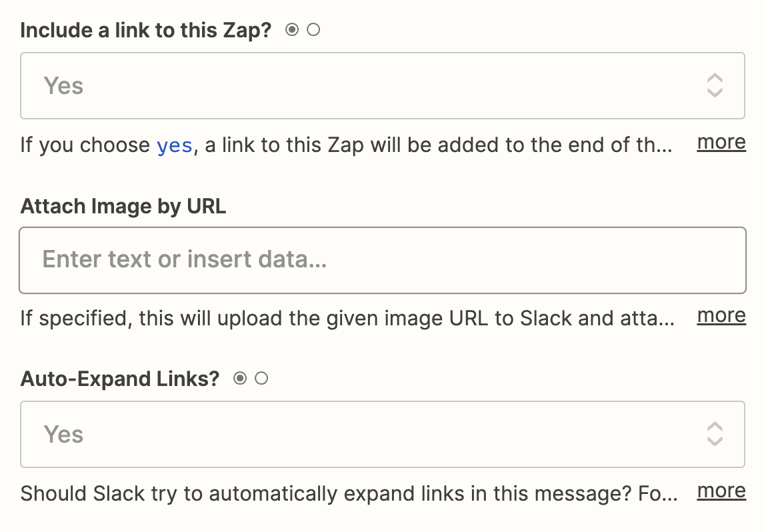
Task: Select the second radio beside Auto-Expand Links
Action: point(261,378)
